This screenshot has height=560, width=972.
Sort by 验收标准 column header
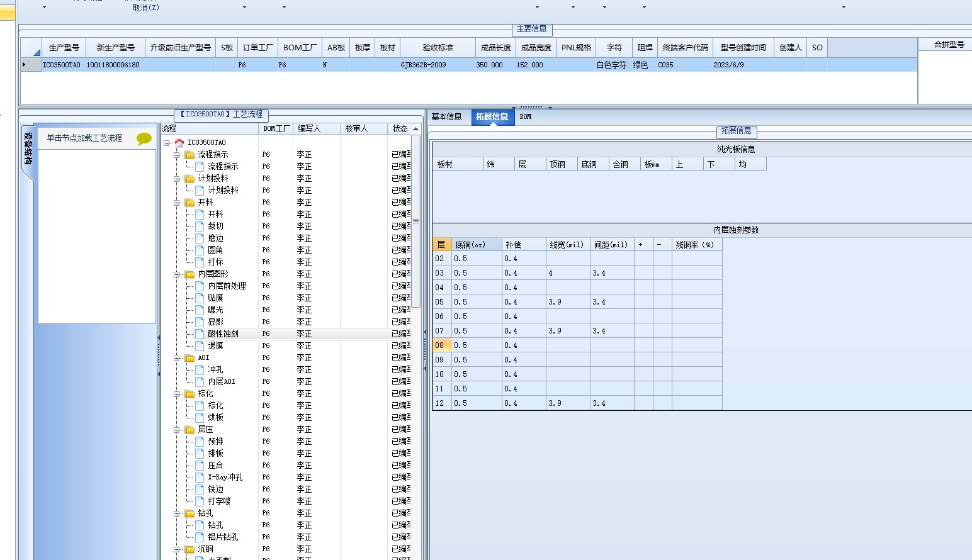click(x=438, y=48)
